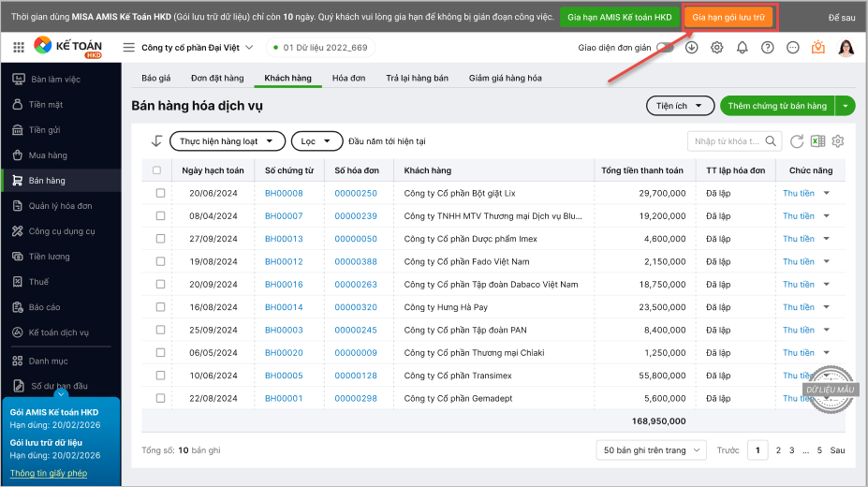
Task: Export the list to Excel icon
Action: [817, 141]
